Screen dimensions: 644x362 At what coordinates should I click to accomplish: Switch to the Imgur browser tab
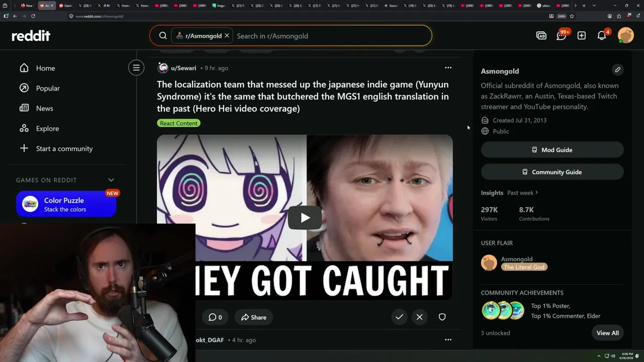point(218,6)
